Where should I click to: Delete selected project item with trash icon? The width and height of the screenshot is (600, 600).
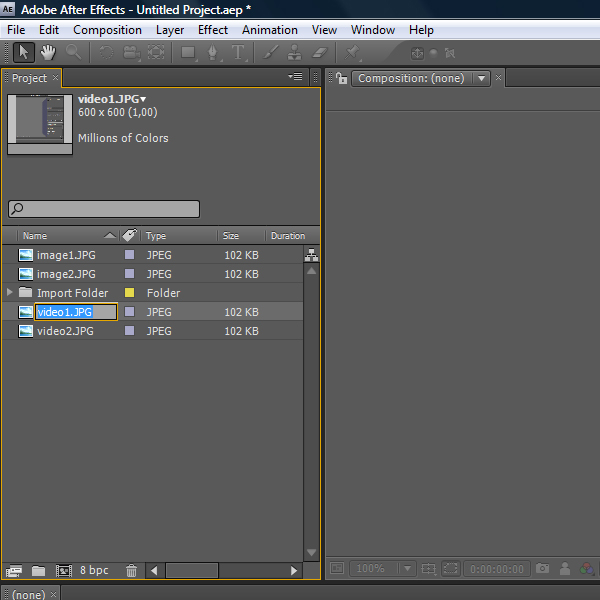[x=131, y=571]
